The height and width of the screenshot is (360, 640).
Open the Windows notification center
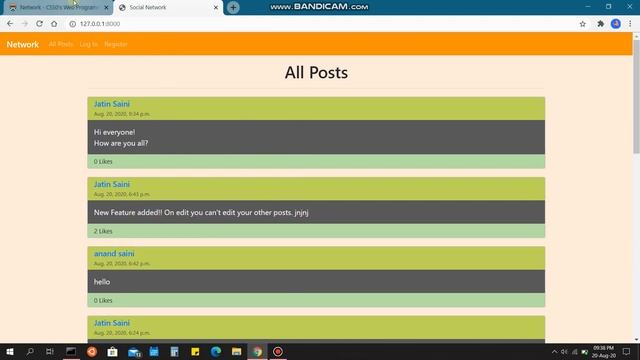(x=626, y=351)
